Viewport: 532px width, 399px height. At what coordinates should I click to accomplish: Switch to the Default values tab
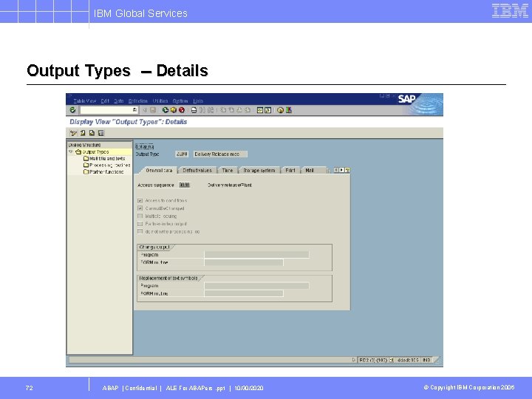(197, 171)
